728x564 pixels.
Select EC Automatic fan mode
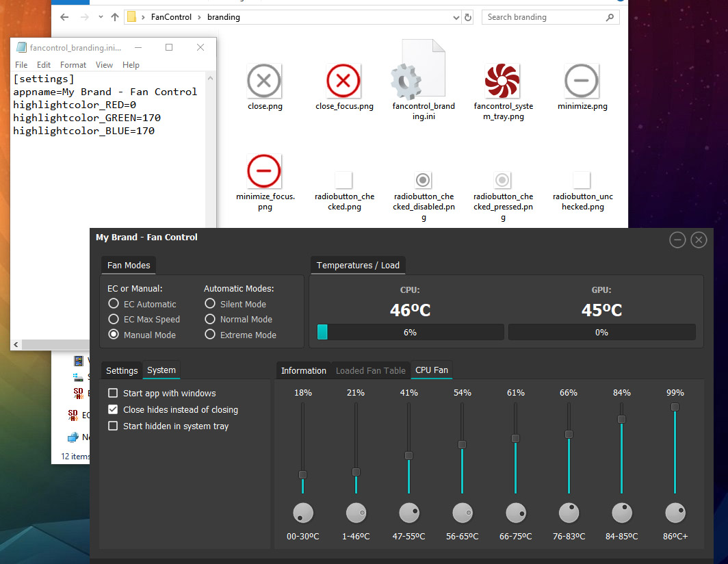[x=114, y=304]
